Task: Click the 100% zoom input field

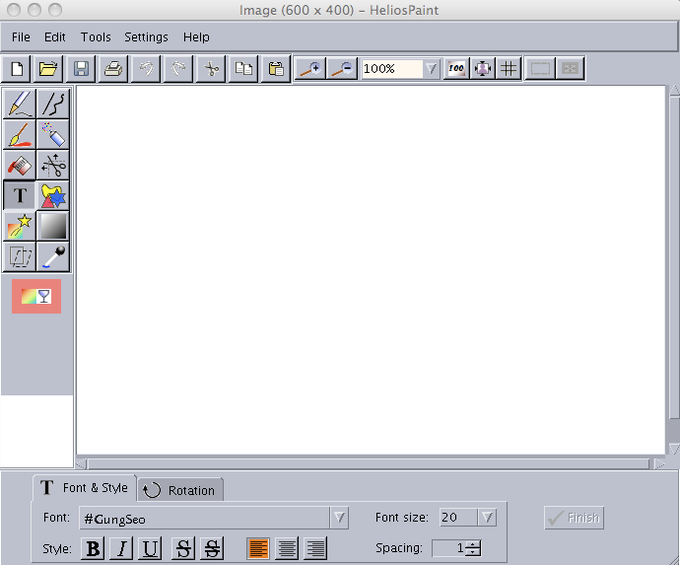Action: [392, 69]
